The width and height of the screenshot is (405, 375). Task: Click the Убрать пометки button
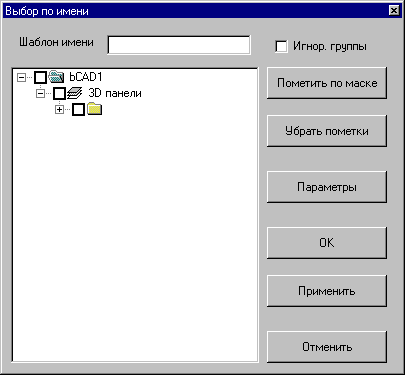(327, 131)
